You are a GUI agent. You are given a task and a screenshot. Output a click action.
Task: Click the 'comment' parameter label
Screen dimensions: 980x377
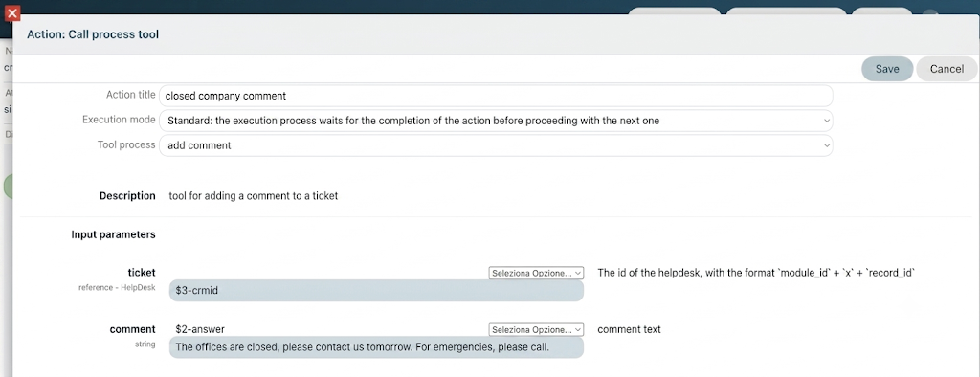[132, 329]
